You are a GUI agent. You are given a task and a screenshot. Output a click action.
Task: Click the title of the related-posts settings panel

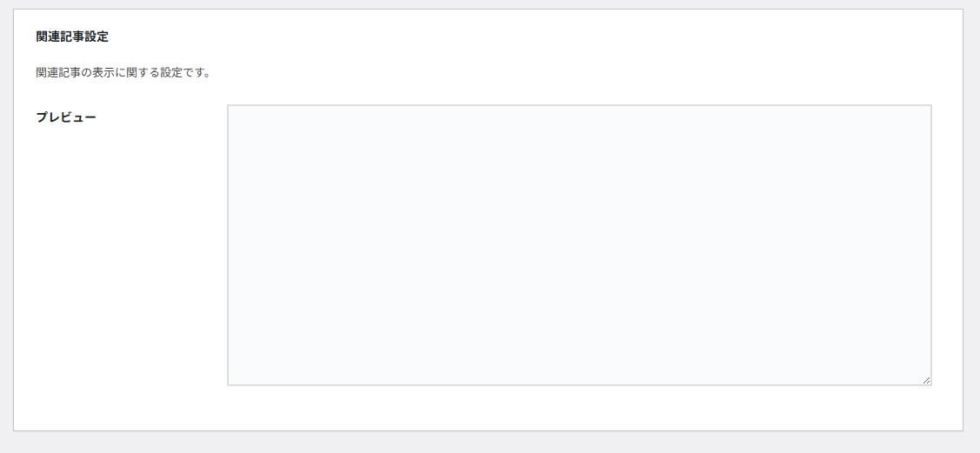pyautogui.click(x=72, y=37)
